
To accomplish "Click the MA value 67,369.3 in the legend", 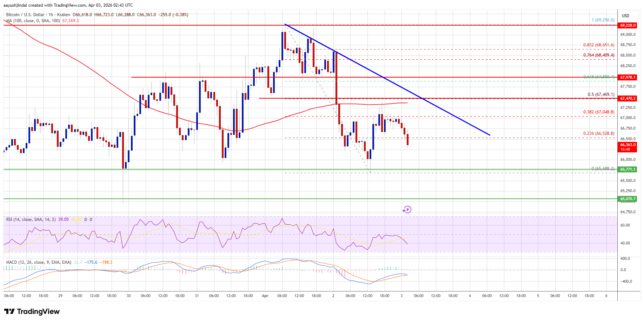I will (71, 21).
